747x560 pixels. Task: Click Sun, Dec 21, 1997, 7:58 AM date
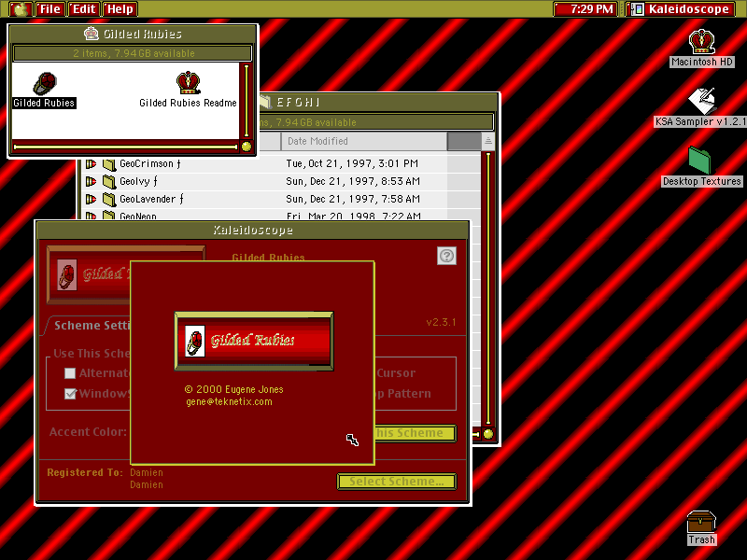pos(353,199)
